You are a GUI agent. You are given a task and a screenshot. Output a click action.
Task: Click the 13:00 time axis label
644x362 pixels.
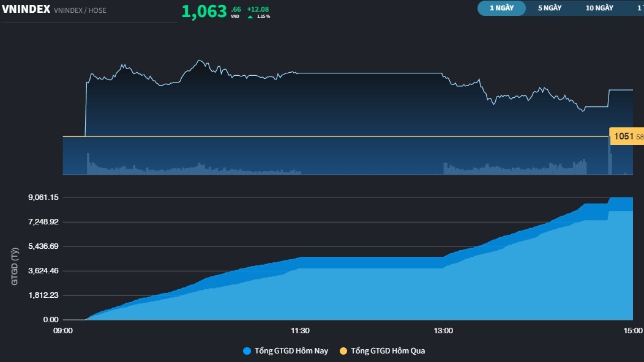coord(444,331)
